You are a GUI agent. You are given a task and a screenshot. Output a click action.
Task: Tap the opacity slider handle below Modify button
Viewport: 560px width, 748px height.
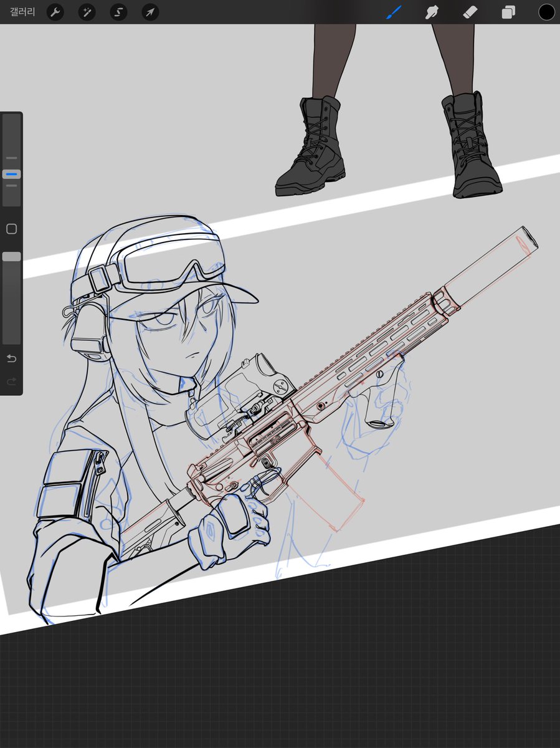[x=11, y=256]
